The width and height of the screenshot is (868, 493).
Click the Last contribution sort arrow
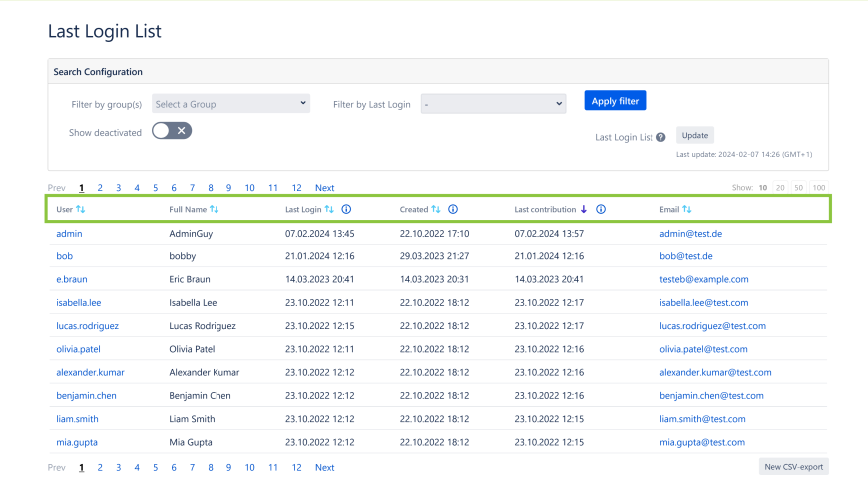tap(584, 210)
